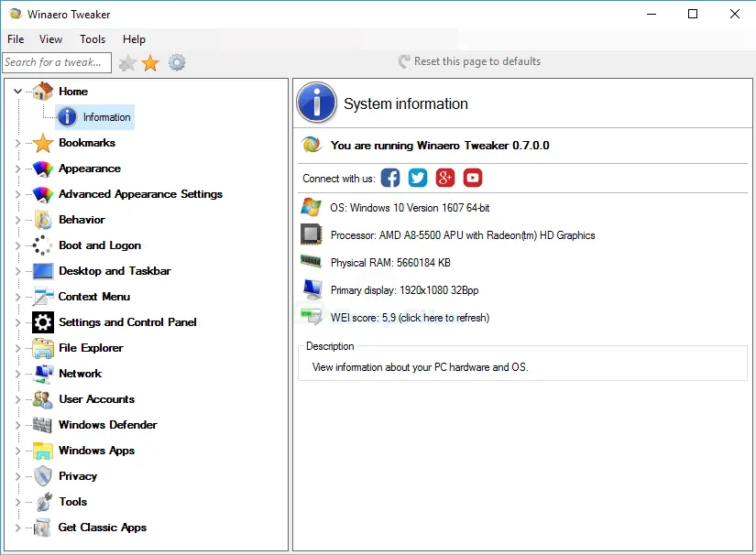Click the Advanced Appearance Settings icon
Image resolution: width=756 pixels, height=555 pixels.
click(43, 194)
